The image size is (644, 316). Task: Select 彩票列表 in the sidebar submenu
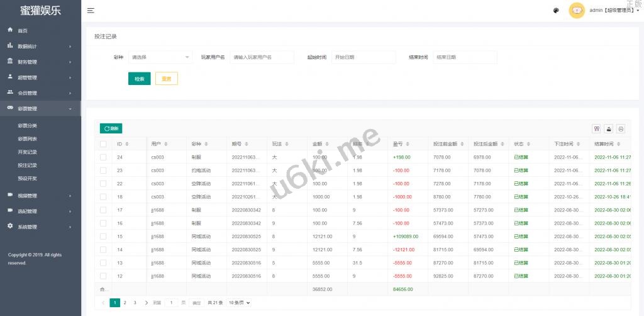28,138
